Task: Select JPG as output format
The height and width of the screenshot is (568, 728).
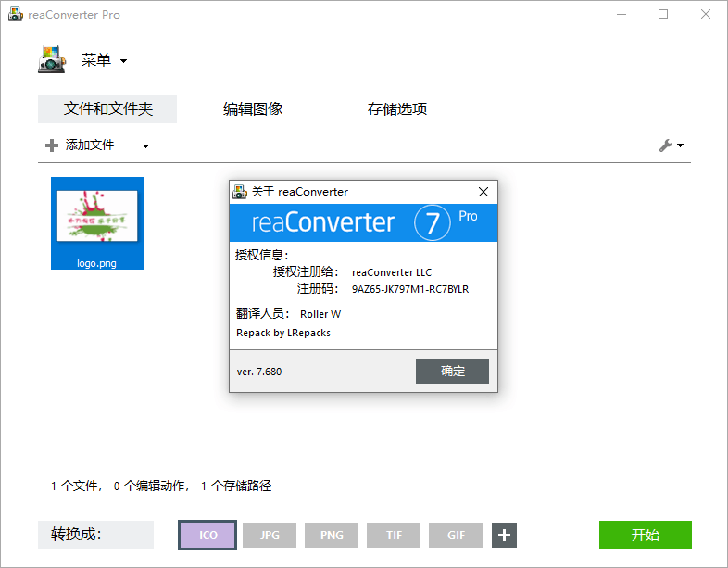Action: pos(270,536)
